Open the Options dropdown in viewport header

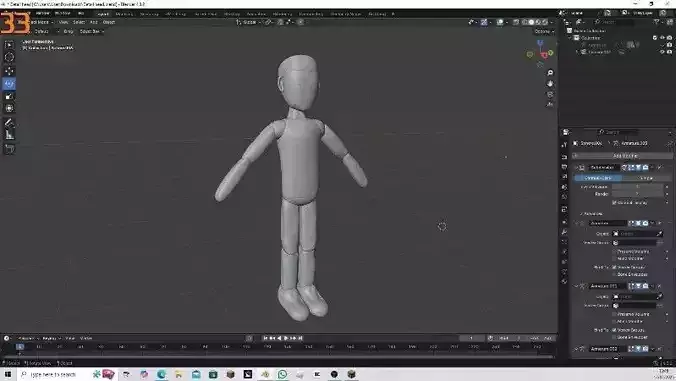pos(544,31)
